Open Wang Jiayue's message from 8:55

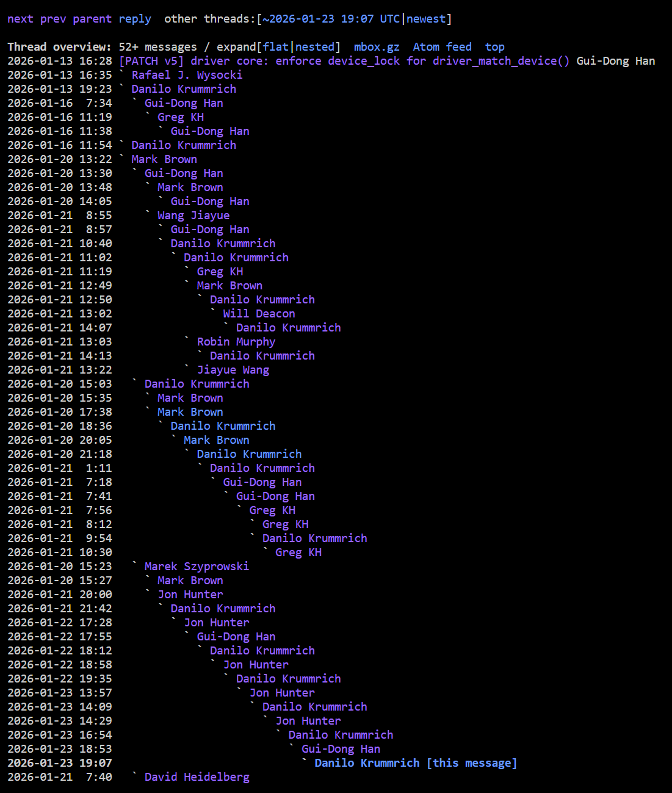pos(193,215)
